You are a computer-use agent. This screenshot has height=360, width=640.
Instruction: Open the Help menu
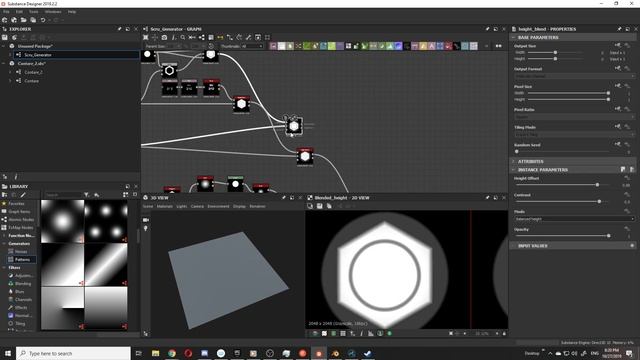[x=72, y=12]
